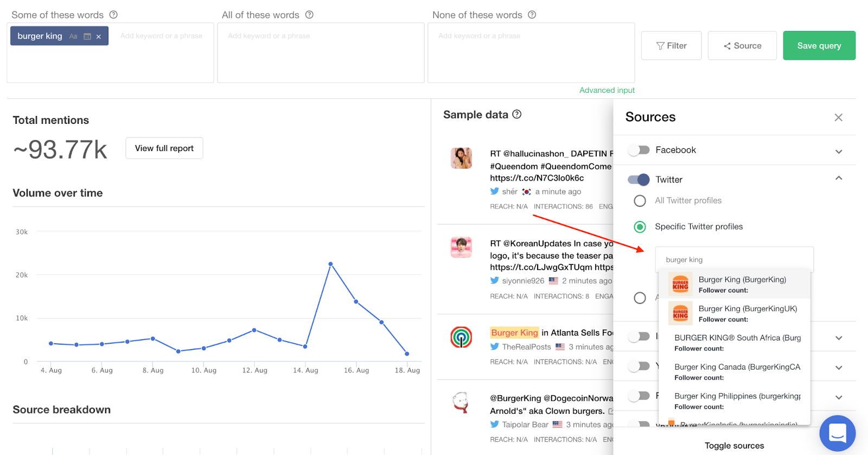Select the All Twitter profiles radio option
The width and height of the screenshot is (868, 455).
click(x=640, y=201)
